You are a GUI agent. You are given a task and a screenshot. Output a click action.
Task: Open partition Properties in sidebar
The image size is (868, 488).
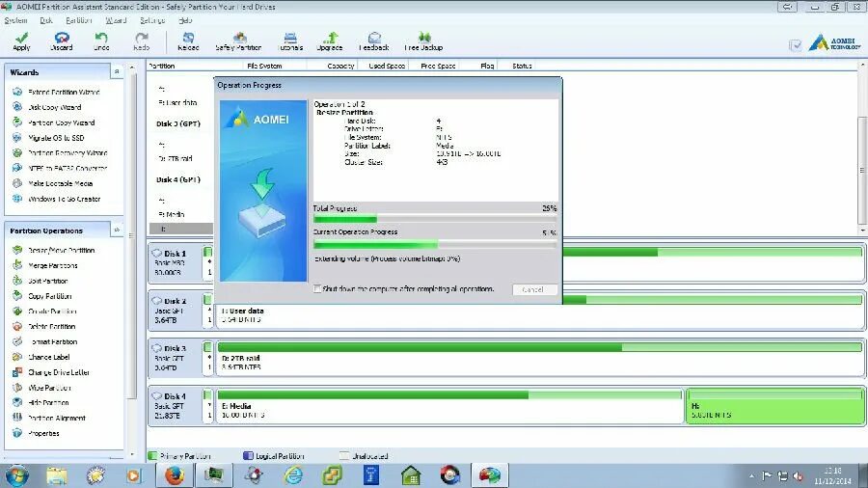click(43, 433)
